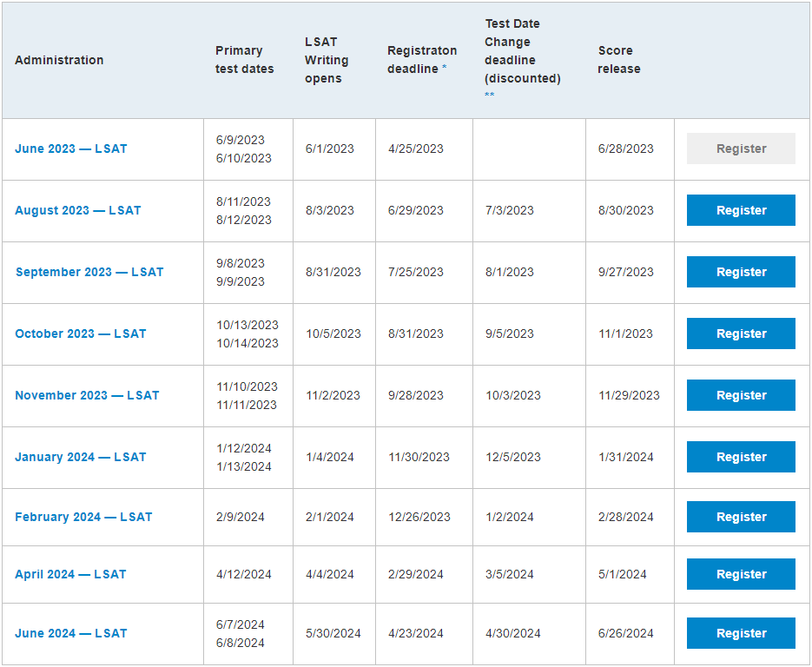Viewport: 812px width, 667px height.
Task: Select the test date change deadline 7/3/2023
Action: tap(510, 210)
